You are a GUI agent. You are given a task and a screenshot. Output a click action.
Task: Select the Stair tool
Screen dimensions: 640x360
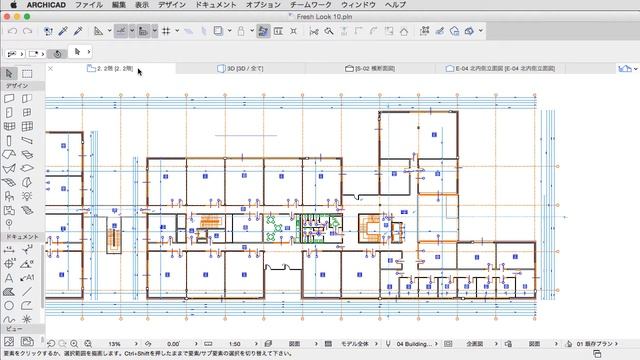[27, 210]
